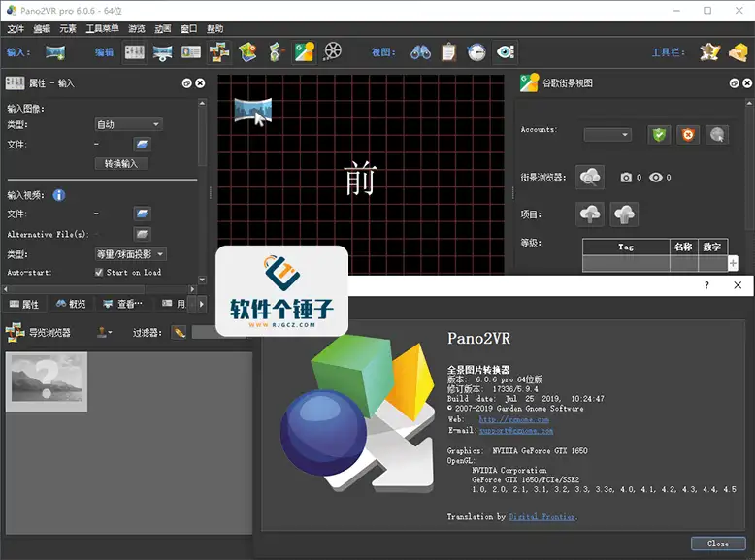
Task: Browse for input video file
Action: coord(142,214)
